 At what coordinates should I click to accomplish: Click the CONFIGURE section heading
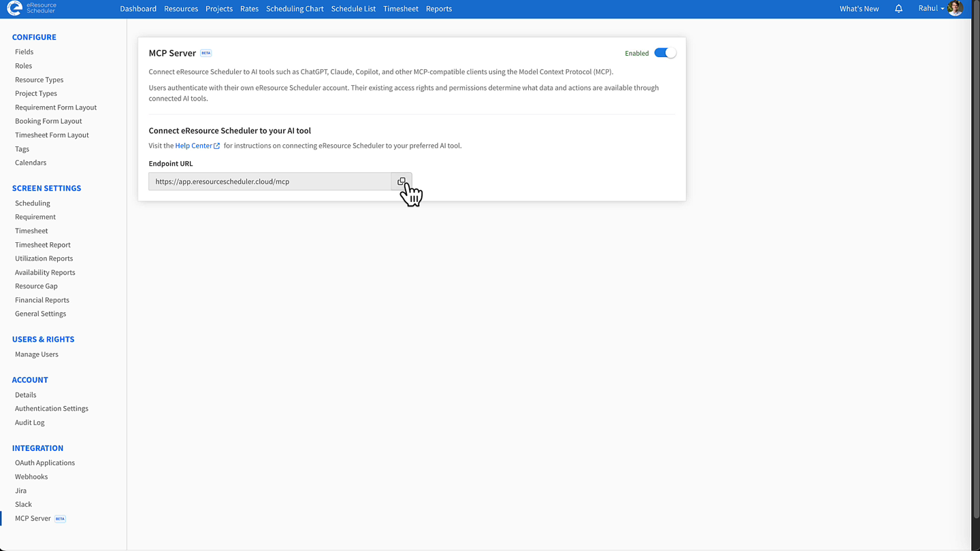(x=34, y=37)
